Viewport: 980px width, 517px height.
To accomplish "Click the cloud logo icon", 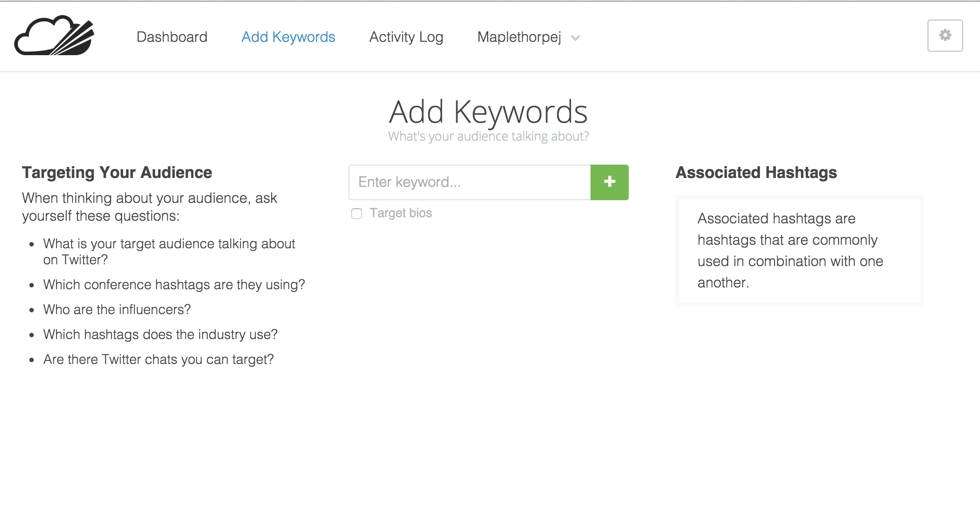I will point(54,36).
